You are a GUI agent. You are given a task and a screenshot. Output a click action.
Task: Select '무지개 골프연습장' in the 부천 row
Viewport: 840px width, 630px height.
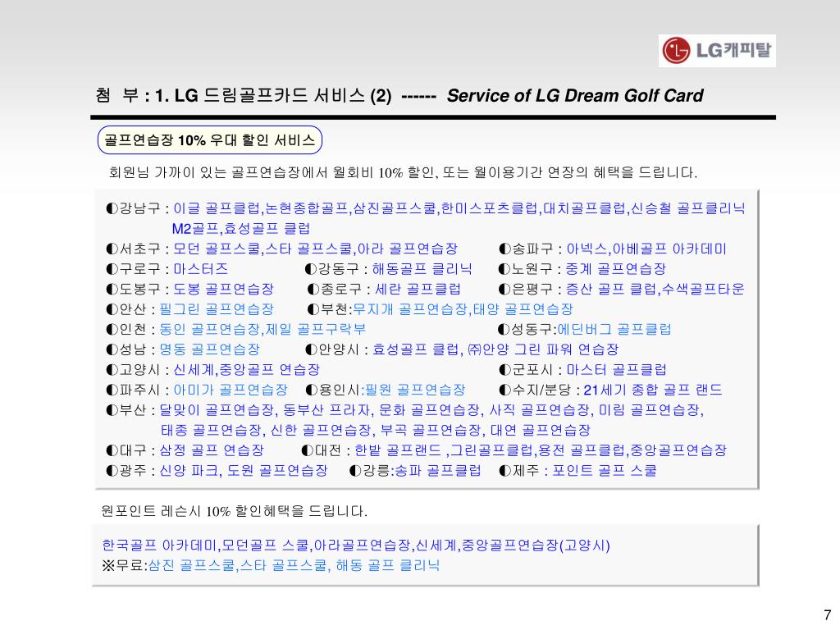click(x=410, y=309)
